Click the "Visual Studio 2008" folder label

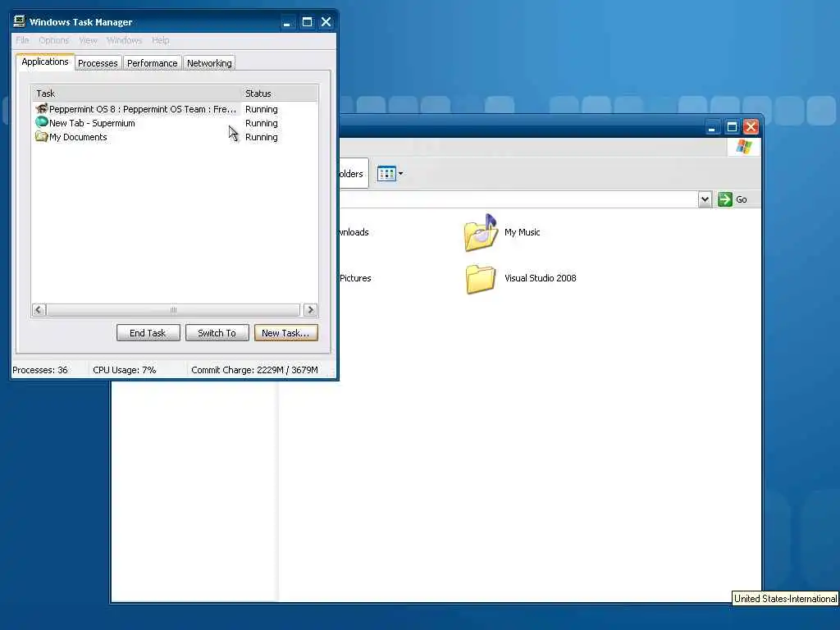pyautogui.click(x=541, y=278)
